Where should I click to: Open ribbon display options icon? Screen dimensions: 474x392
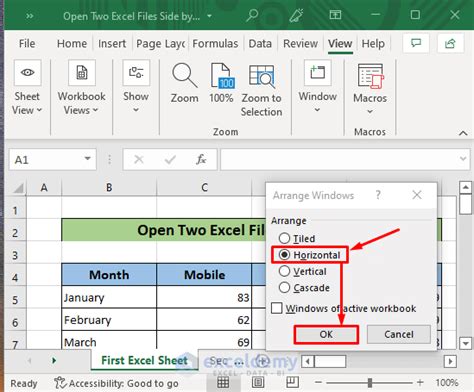(335, 15)
